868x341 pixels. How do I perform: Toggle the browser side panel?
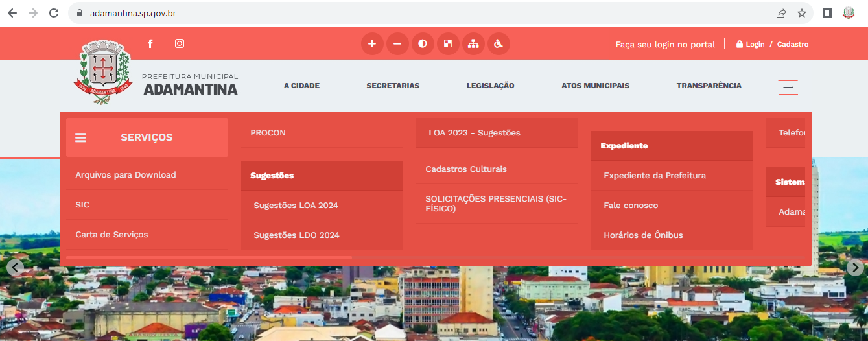tap(827, 13)
